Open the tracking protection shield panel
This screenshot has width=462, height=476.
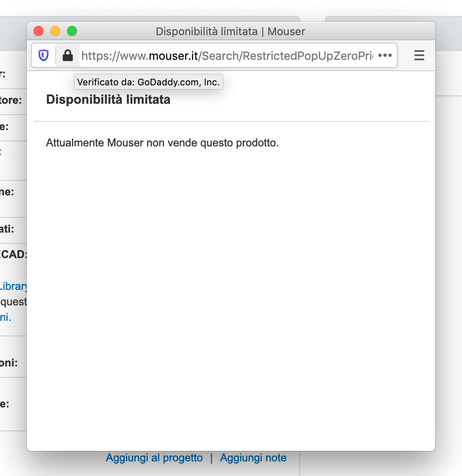point(44,55)
